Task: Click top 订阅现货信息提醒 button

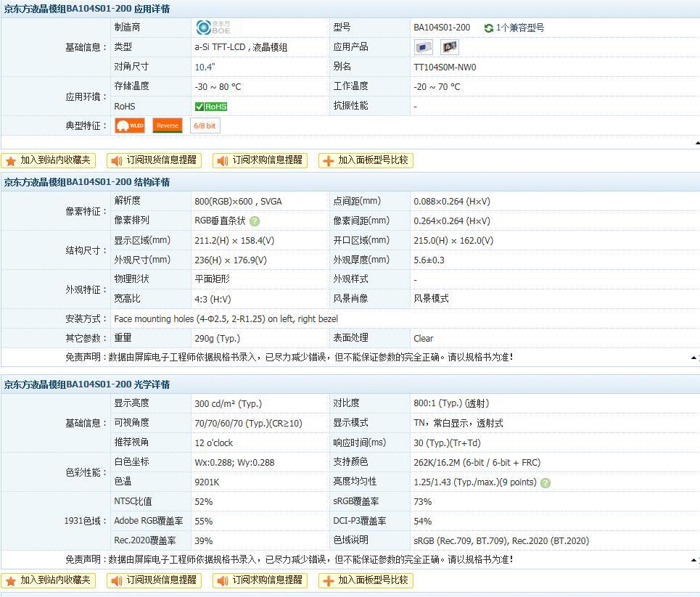Action: (155, 160)
